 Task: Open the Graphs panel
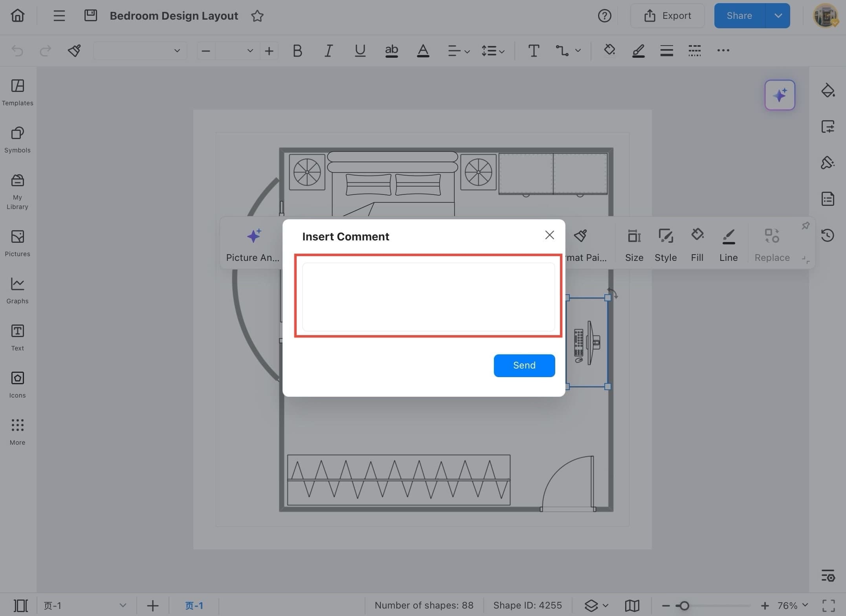tap(17, 290)
